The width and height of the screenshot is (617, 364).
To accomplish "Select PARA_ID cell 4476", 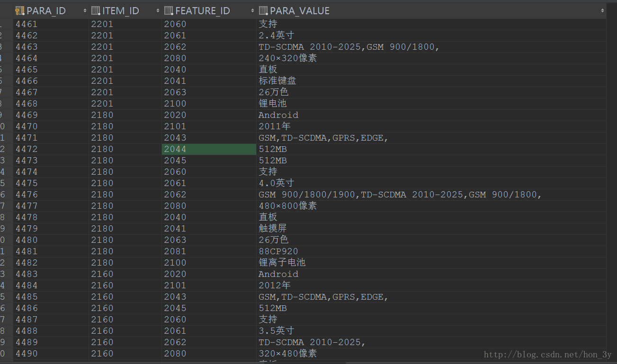I will (51, 195).
